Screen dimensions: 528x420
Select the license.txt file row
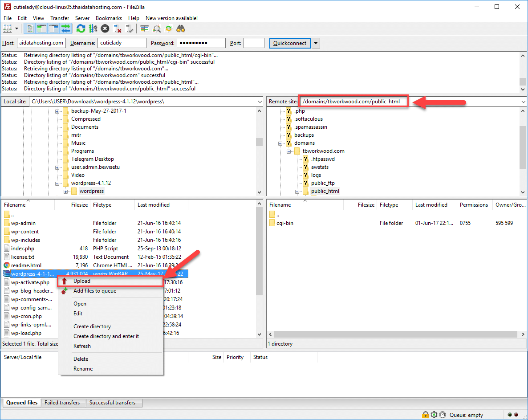(95, 257)
